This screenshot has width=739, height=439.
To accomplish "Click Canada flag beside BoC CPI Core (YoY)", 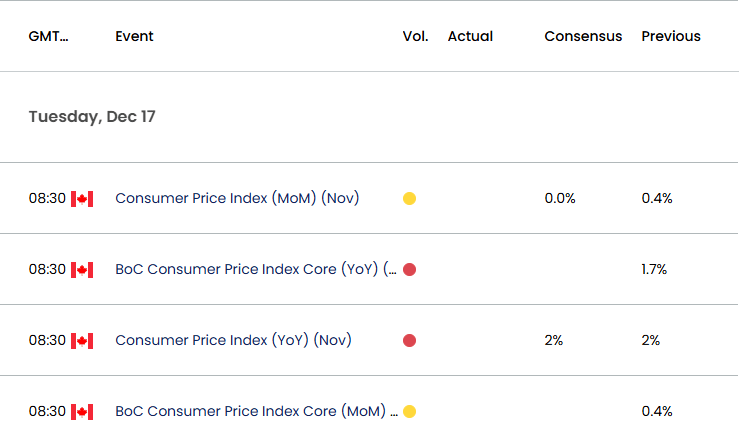I will 82,270.
